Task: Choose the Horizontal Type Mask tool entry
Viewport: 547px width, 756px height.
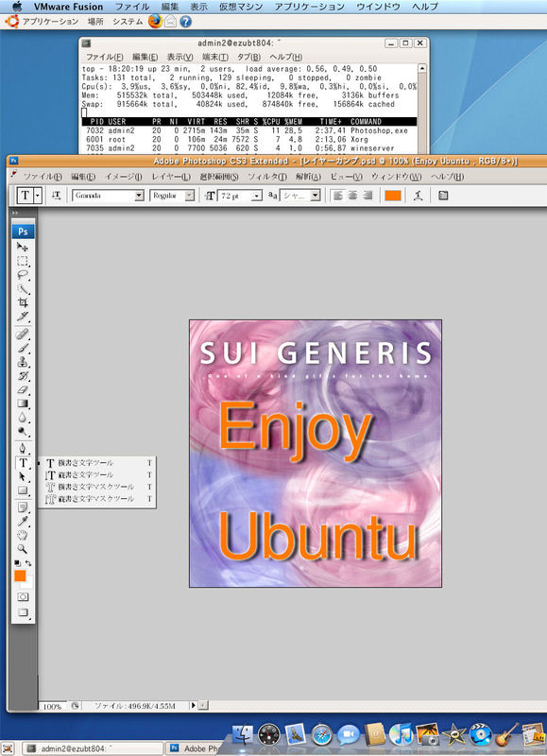Action: [97, 487]
